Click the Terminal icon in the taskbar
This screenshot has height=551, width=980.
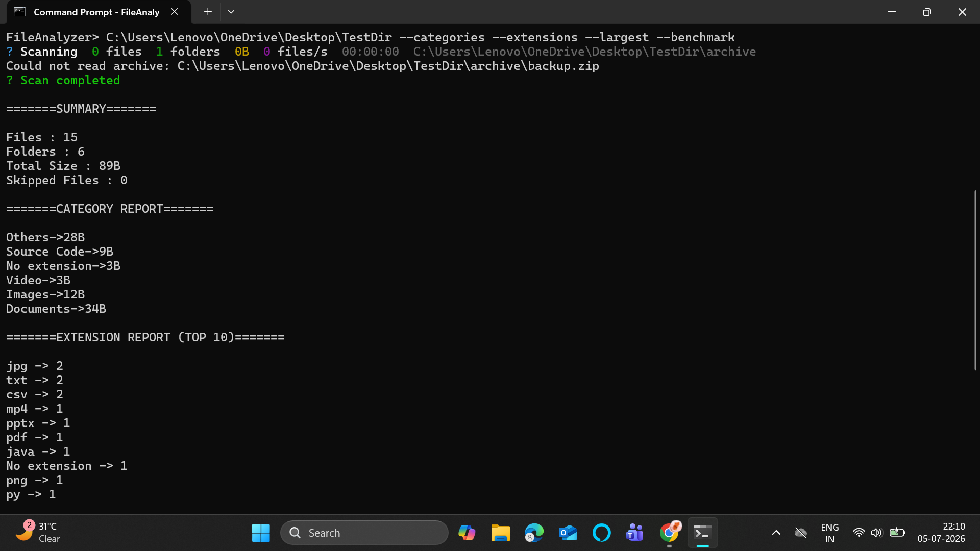coord(703,533)
